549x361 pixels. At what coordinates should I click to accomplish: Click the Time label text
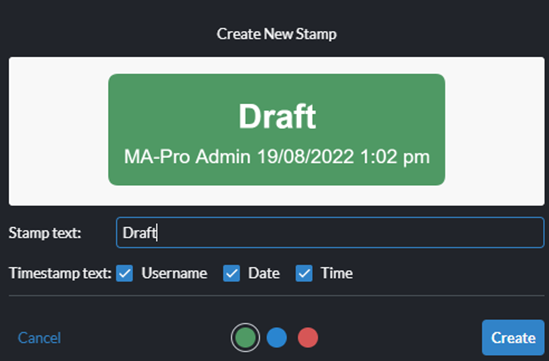[337, 273]
